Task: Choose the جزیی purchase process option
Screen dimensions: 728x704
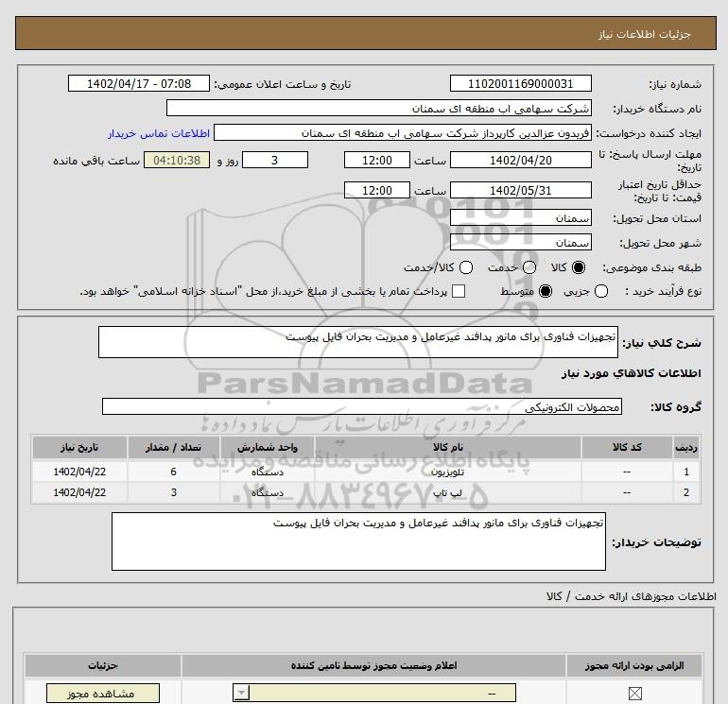Action: 601,291
